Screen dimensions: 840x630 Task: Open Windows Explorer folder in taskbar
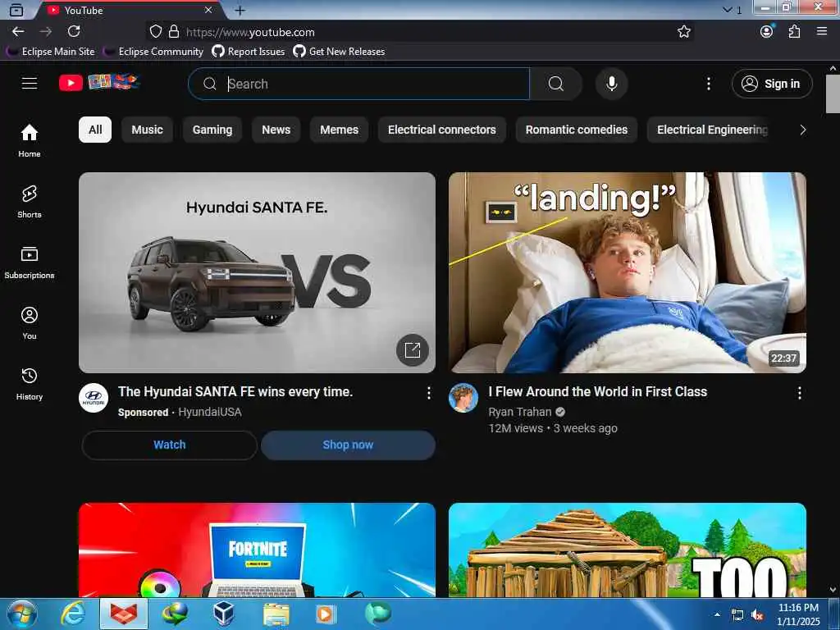tap(276, 614)
